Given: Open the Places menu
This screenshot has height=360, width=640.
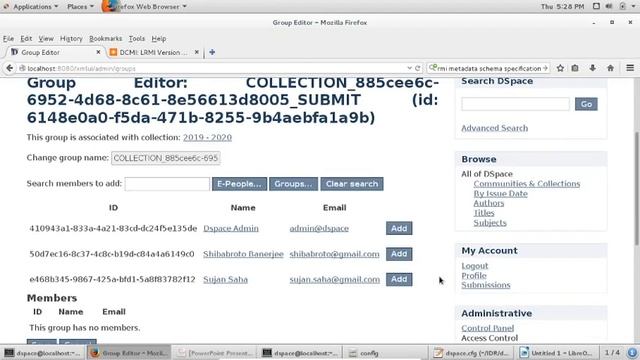Looking at the screenshot, I should coord(80,7).
